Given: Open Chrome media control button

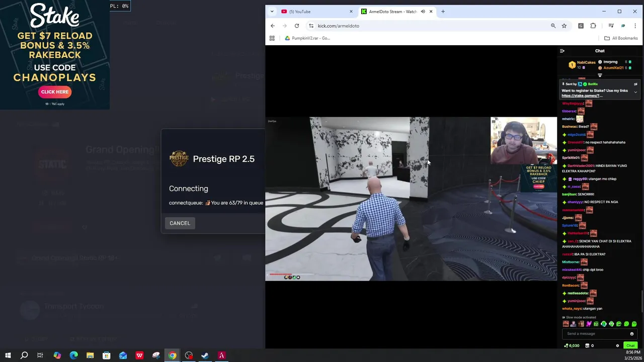Looking at the screenshot, I should click(x=611, y=26).
